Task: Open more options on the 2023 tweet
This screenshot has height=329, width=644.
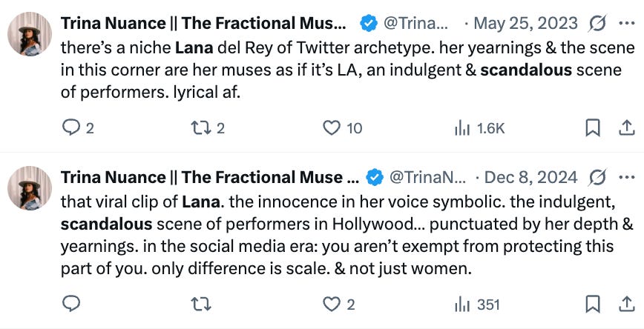Action: [626, 23]
